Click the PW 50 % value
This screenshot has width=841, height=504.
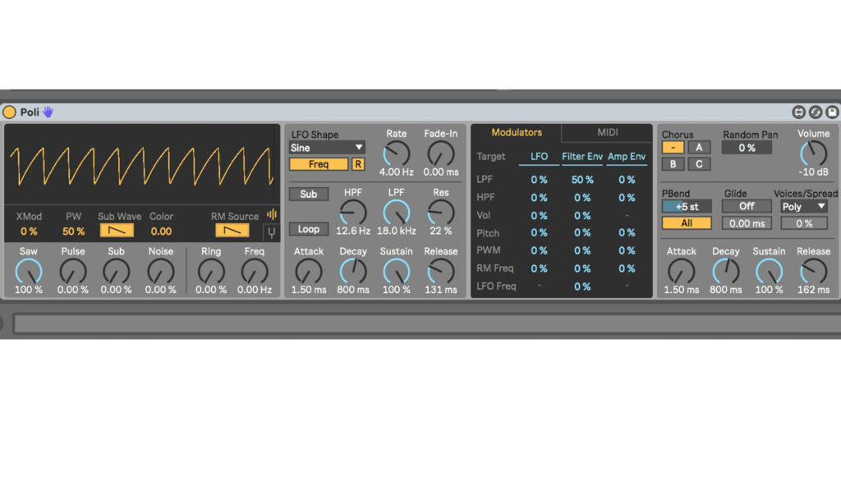coord(73,231)
